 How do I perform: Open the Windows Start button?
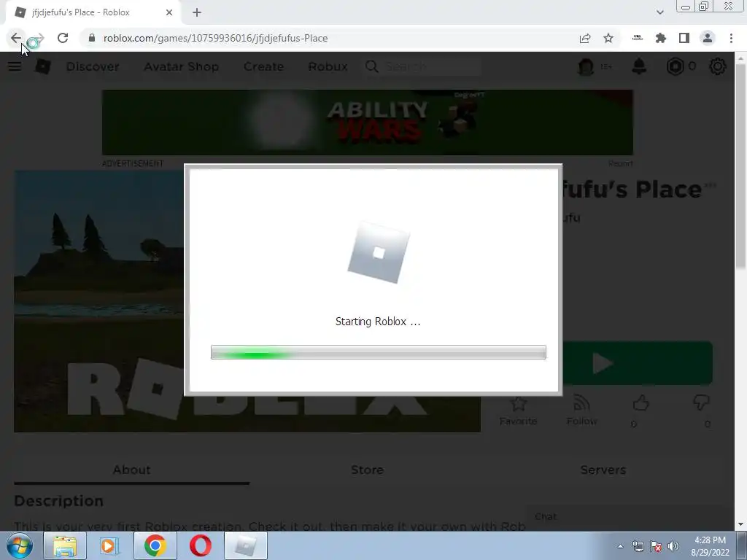click(x=20, y=545)
